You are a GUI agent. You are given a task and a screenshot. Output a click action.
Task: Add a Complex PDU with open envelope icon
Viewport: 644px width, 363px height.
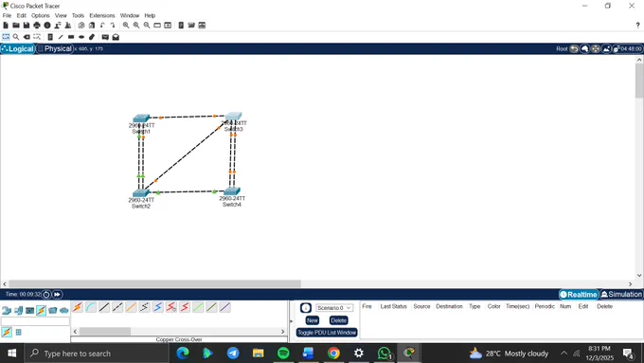coord(116,37)
